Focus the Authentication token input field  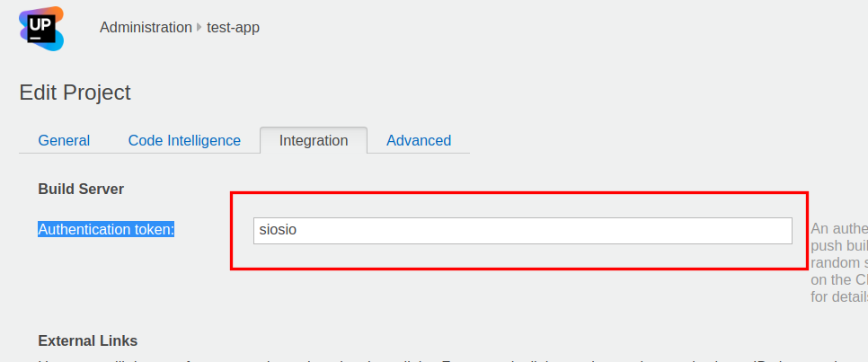click(522, 230)
